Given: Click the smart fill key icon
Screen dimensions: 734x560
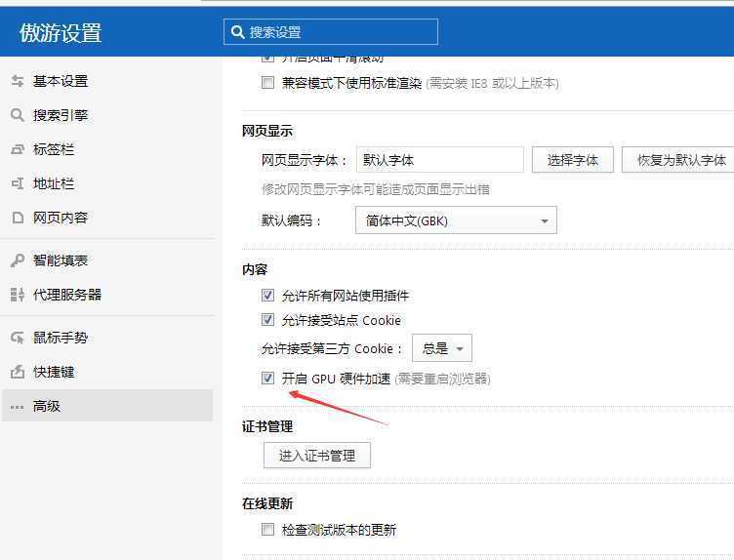Looking at the screenshot, I should (18, 260).
